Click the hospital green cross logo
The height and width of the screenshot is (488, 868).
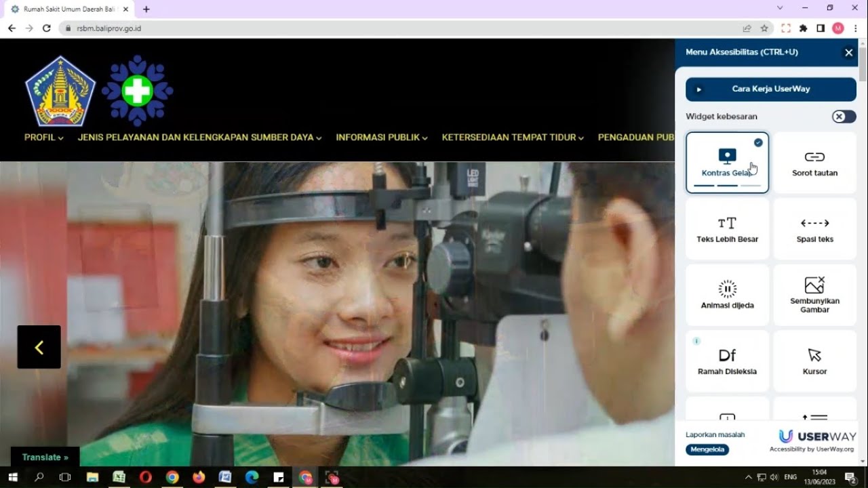click(x=138, y=90)
